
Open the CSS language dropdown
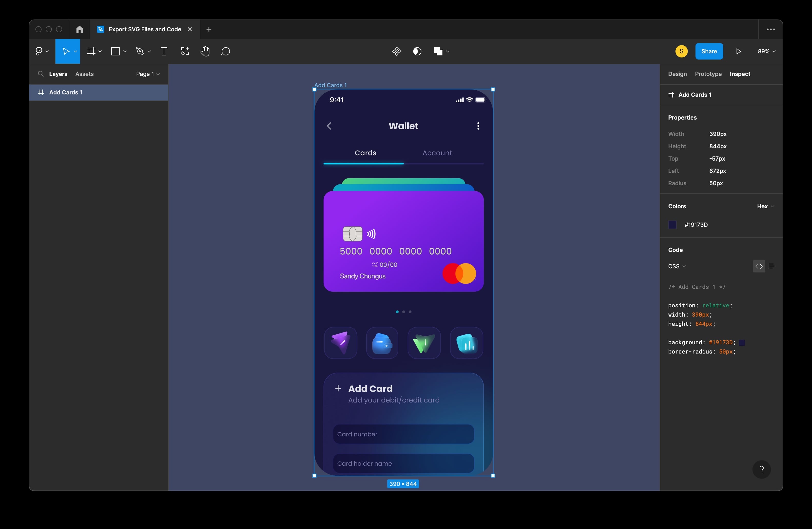coord(676,266)
